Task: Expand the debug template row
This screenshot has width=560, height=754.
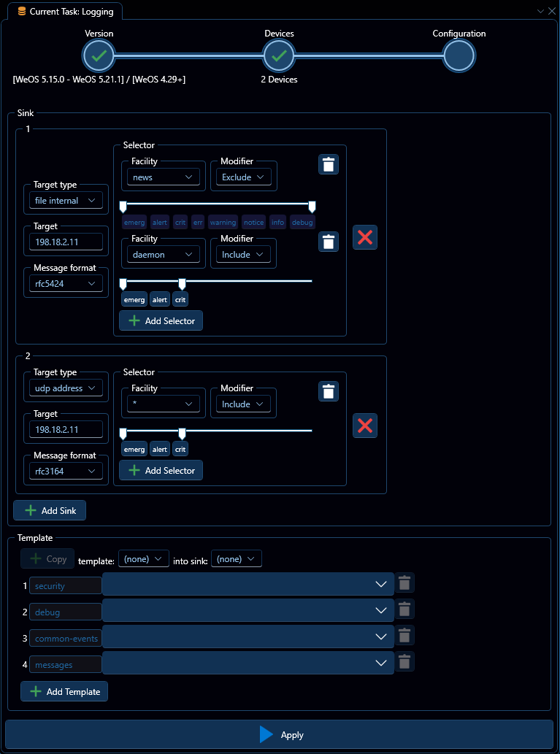Action: tap(248, 610)
